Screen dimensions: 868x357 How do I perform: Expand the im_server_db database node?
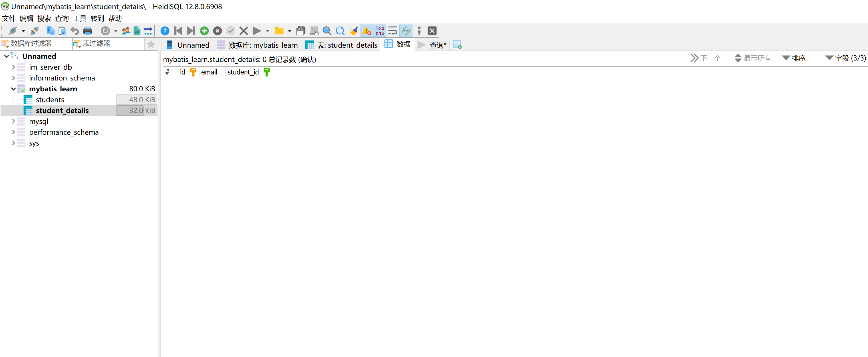click(13, 67)
